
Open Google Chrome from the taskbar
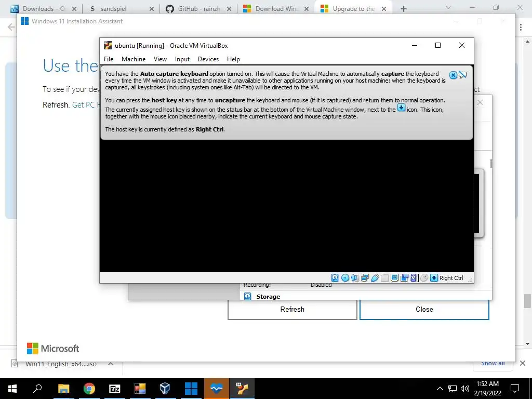[x=89, y=389]
